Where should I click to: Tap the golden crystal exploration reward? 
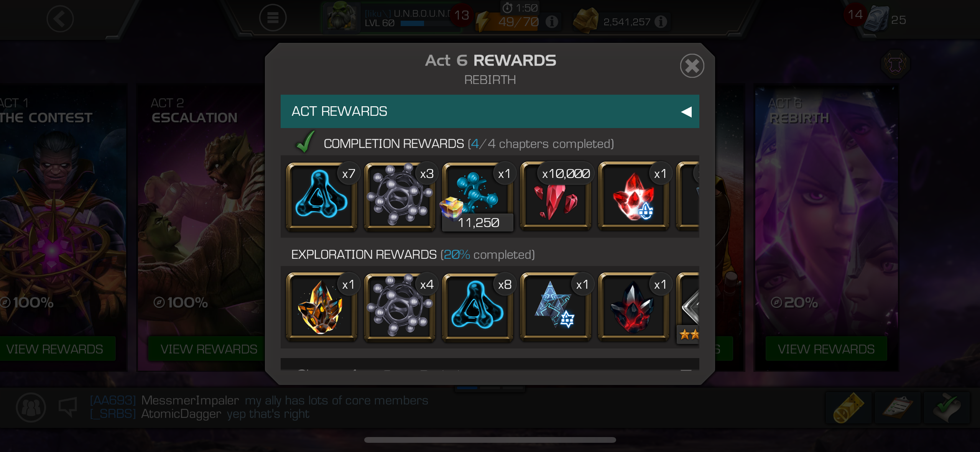coord(322,307)
